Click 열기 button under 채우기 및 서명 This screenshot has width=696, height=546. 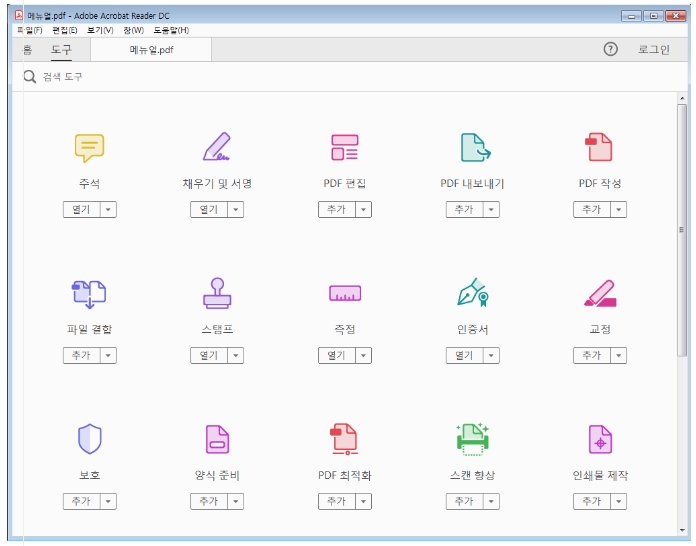click(209, 210)
